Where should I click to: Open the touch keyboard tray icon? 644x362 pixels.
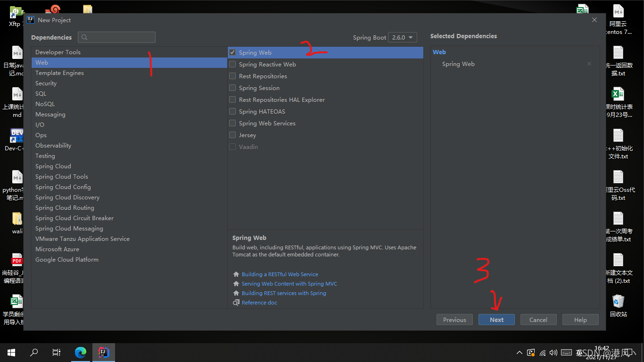[x=566, y=352]
